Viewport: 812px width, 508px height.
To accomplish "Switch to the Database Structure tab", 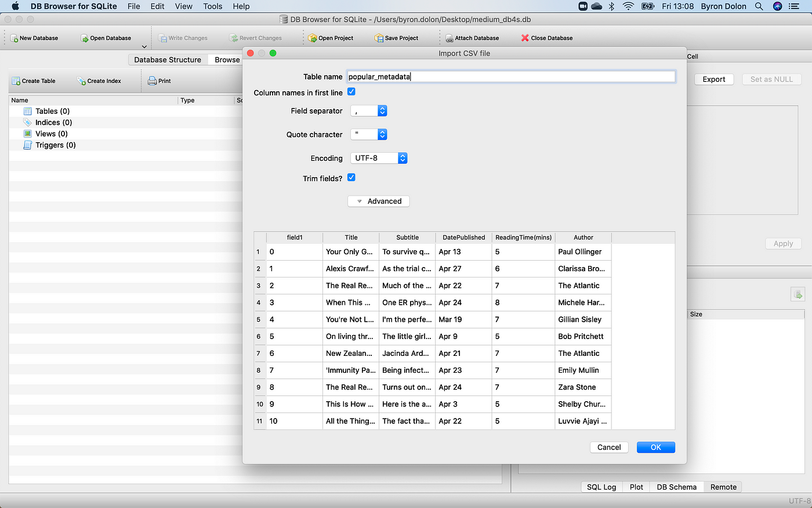I will (x=168, y=60).
